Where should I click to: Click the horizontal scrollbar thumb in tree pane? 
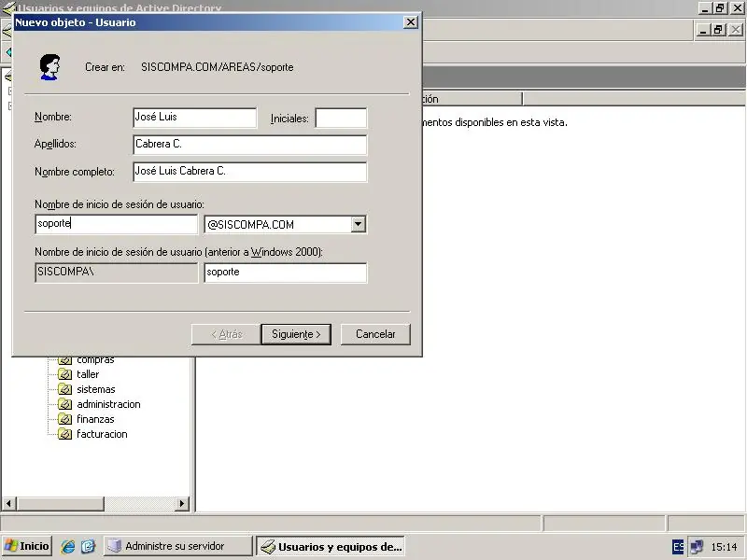[x=61, y=503]
